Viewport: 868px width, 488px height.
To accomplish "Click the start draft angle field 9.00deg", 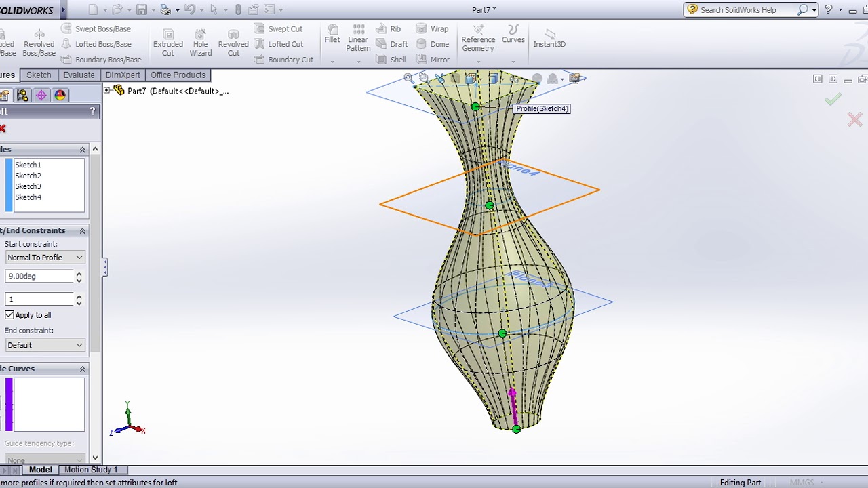I will coord(39,277).
